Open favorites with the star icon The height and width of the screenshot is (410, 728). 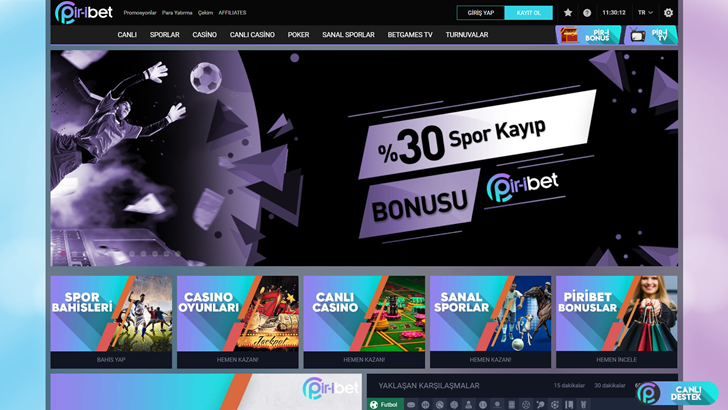(568, 13)
